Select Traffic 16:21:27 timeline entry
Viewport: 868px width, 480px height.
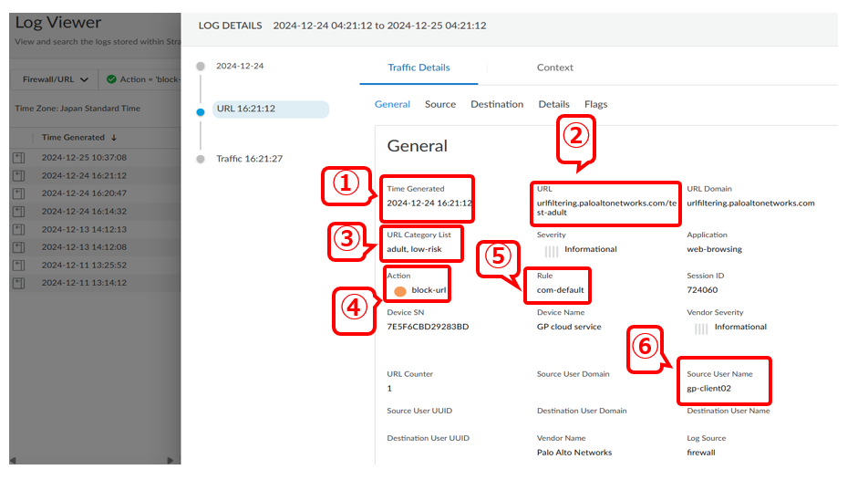click(x=249, y=159)
